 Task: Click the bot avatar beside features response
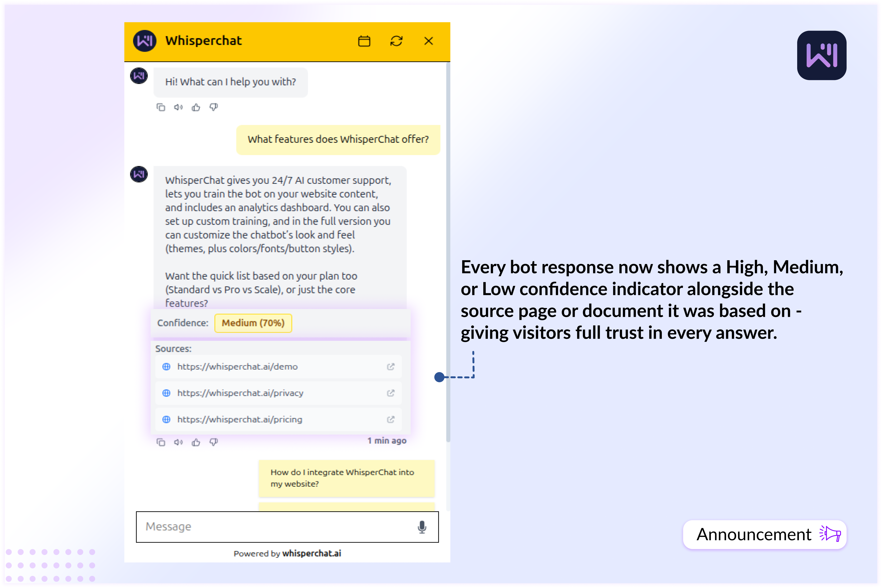pos(139,174)
